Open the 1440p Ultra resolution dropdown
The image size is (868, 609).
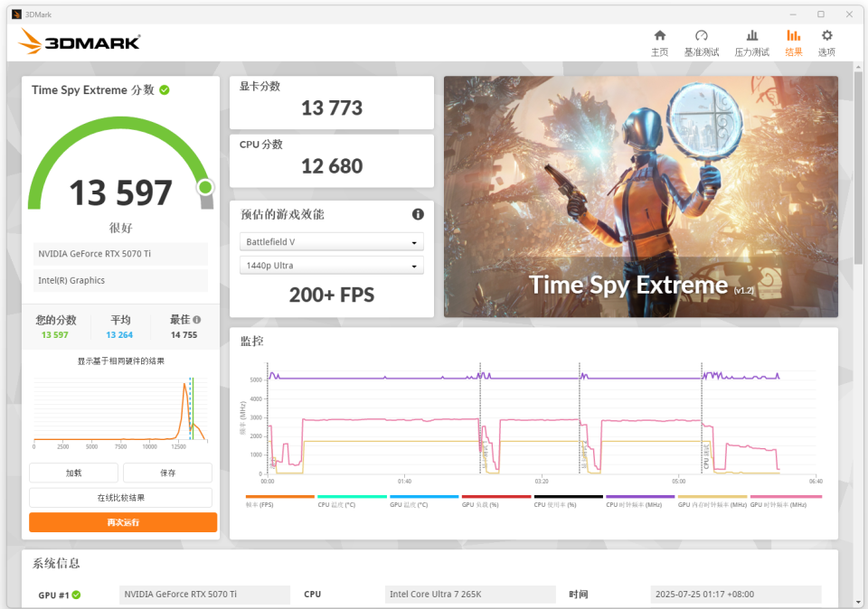click(x=332, y=266)
